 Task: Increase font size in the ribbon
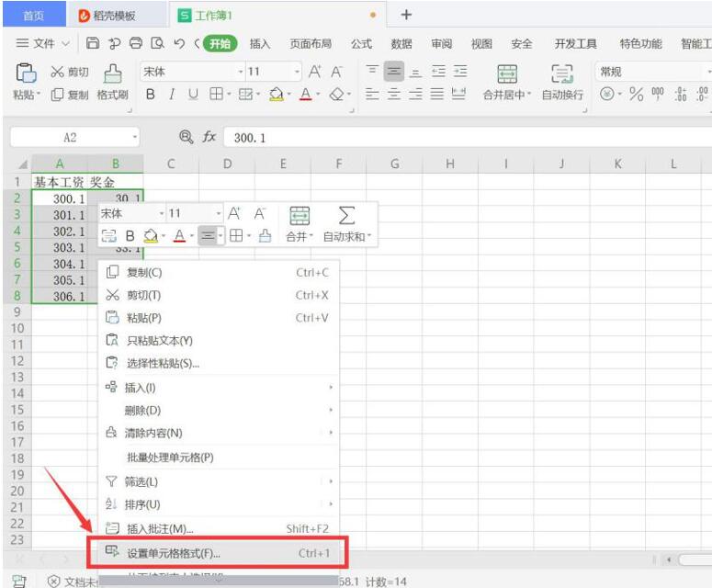[315, 72]
